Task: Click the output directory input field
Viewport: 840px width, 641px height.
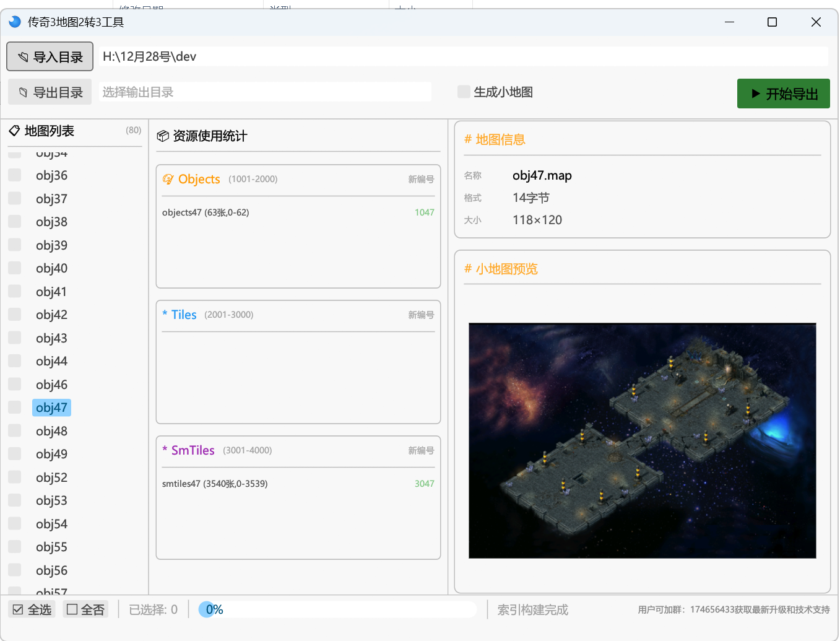Action: pyautogui.click(x=265, y=92)
